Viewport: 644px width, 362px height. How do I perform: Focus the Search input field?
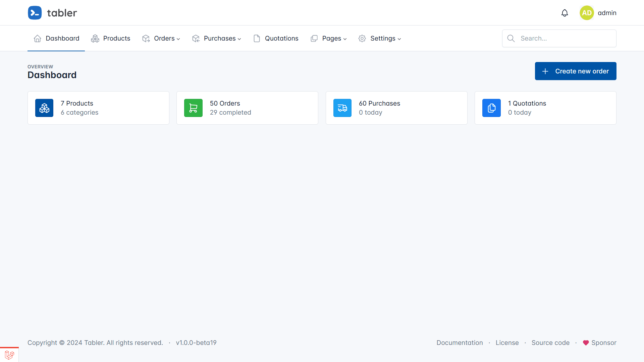pos(559,39)
